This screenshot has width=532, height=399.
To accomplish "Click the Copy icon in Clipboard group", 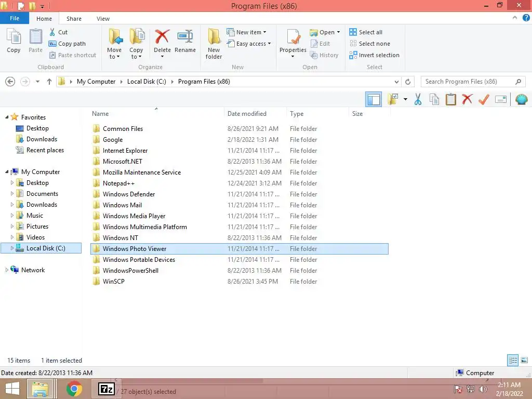I will pyautogui.click(x=14, y=37).
